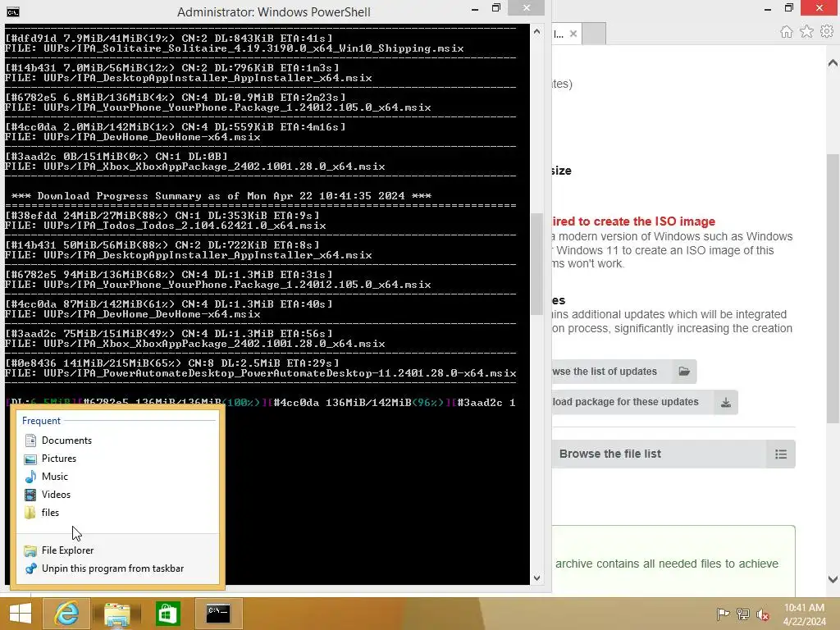Click PowerShell scrollbar up arrow

(536, 32)
